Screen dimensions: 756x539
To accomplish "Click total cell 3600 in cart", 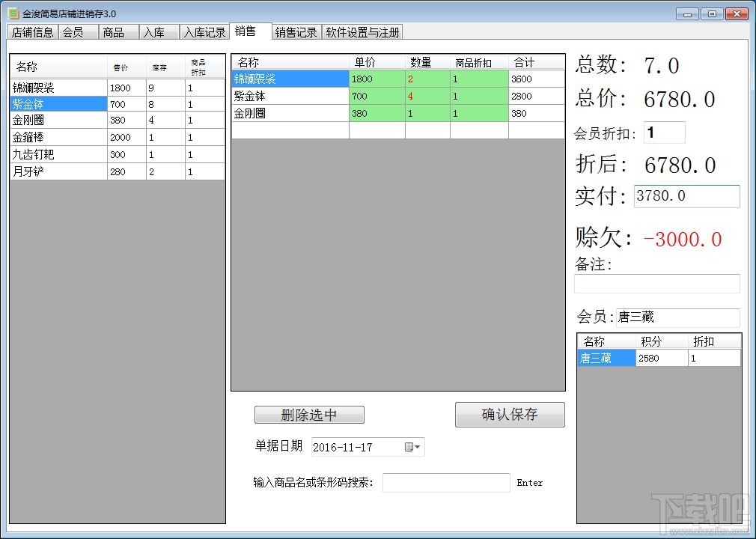I will [537, 79].
